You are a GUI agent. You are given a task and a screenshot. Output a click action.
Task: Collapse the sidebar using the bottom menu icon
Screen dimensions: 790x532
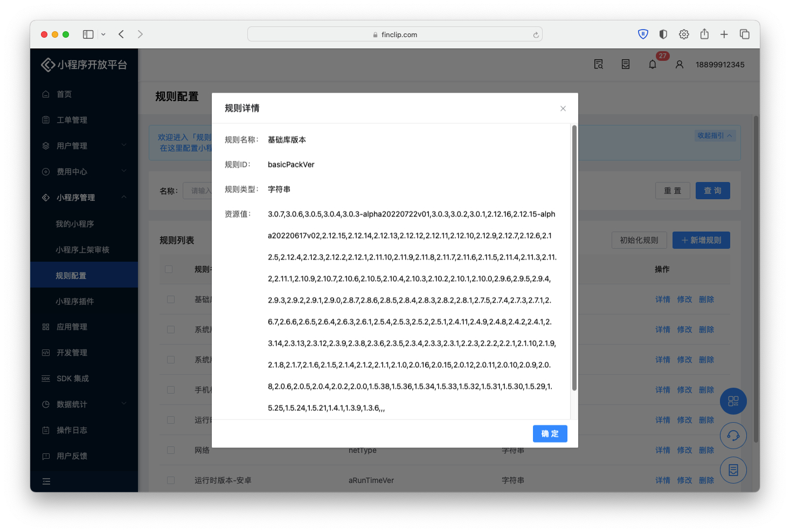[x=46, y=481]
